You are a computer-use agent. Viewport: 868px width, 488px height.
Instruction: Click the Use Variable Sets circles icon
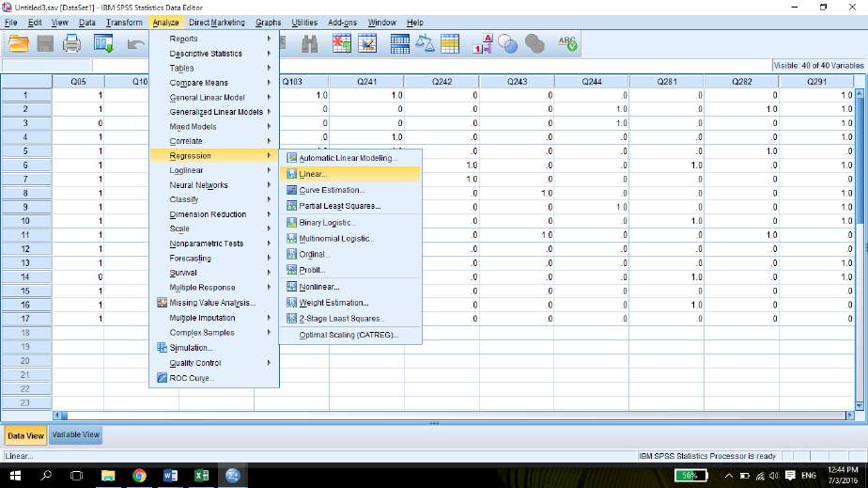507,43
